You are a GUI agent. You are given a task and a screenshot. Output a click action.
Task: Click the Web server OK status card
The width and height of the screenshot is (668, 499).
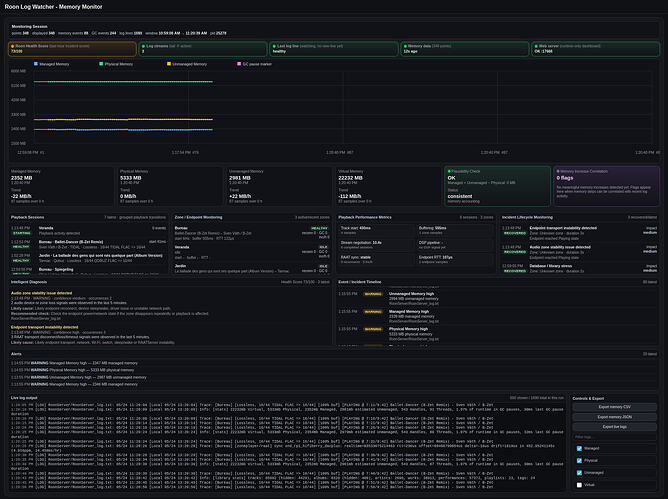click(595, 49)
